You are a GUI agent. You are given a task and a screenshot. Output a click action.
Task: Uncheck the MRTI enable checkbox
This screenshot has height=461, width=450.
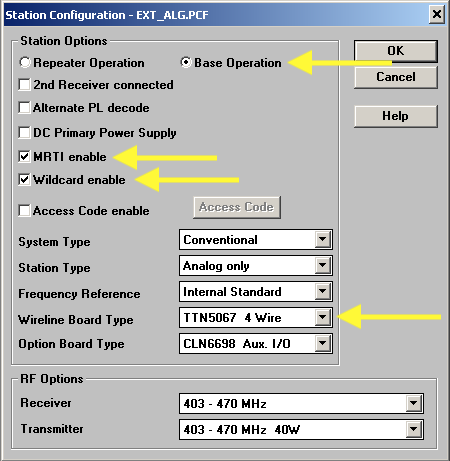(24, 156)
